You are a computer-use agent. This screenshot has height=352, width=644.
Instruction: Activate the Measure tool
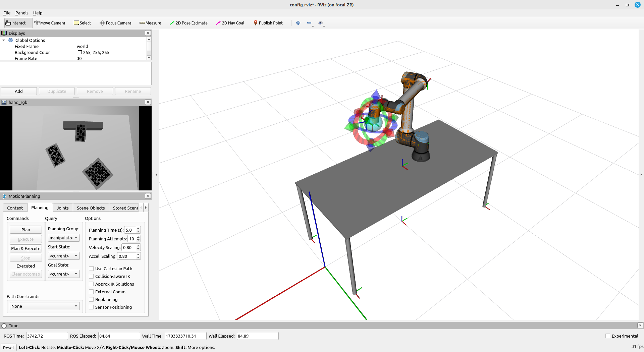150,23
